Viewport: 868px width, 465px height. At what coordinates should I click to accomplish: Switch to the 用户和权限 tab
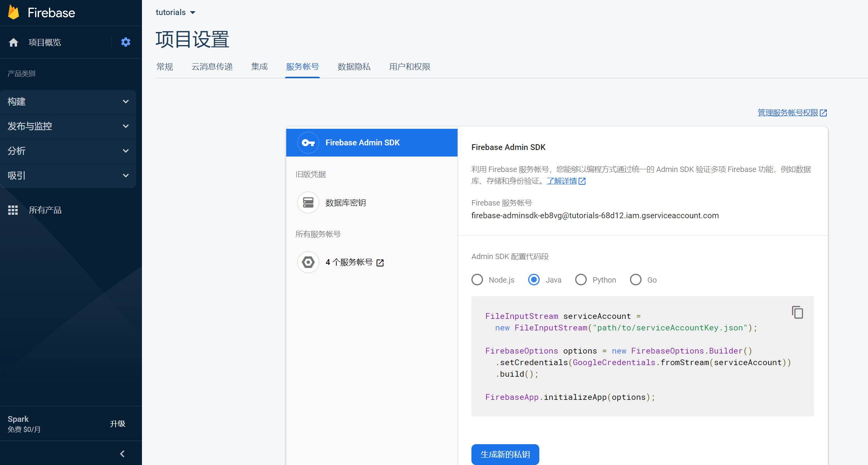(410, 67)
